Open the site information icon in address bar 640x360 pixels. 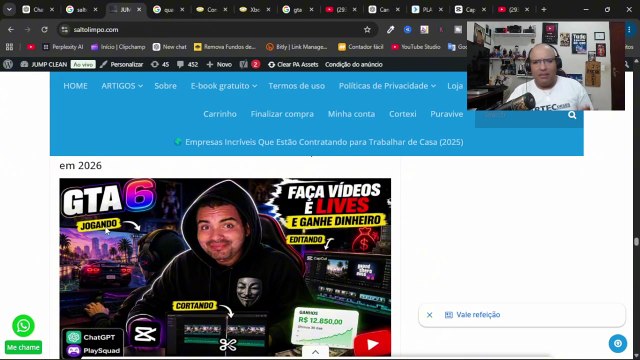(64, 30)
